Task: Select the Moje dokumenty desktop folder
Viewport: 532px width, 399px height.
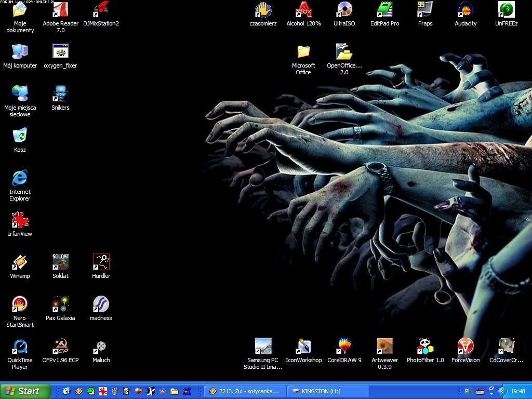Action: click(x=20, y=18)
